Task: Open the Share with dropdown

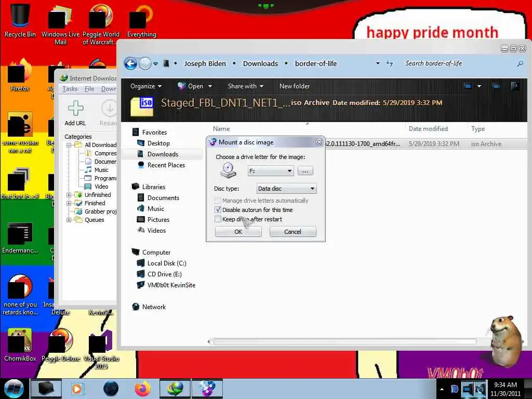Action: click(246, 86)
